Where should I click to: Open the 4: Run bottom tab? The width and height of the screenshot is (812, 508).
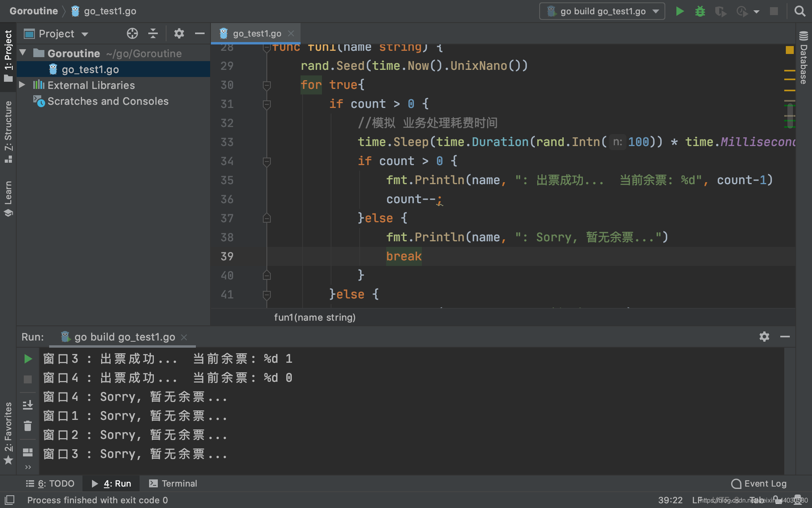click(x=111, y=483)
